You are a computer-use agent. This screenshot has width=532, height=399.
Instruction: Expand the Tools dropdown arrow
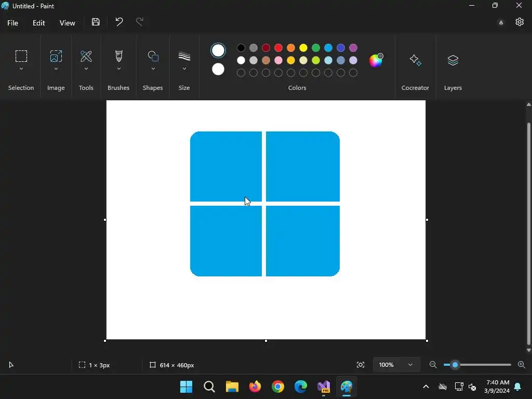86,69
